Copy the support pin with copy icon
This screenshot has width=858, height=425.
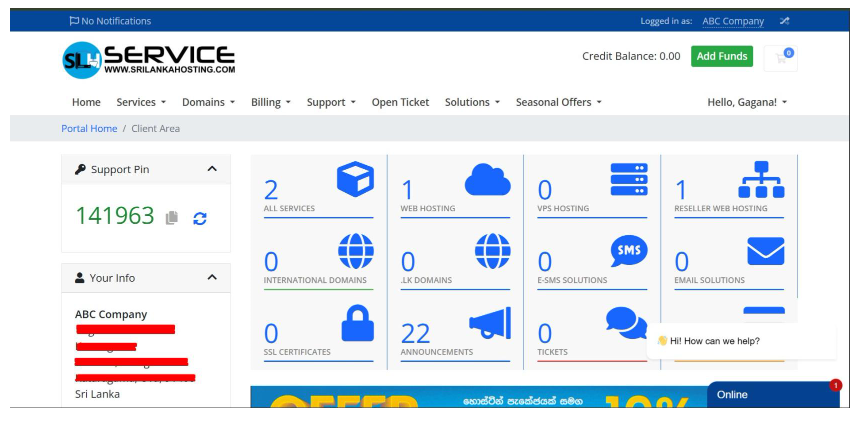(x=172, y=217)
